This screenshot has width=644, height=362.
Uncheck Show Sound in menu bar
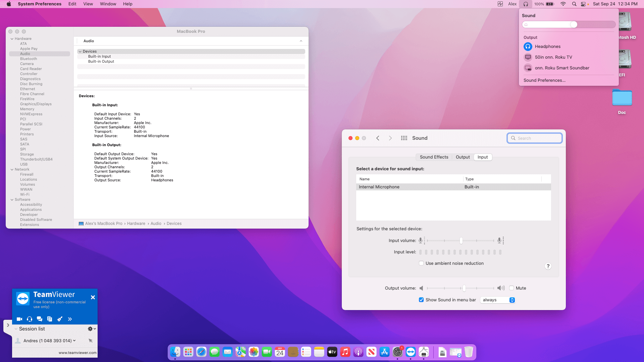tap(421, 300)
